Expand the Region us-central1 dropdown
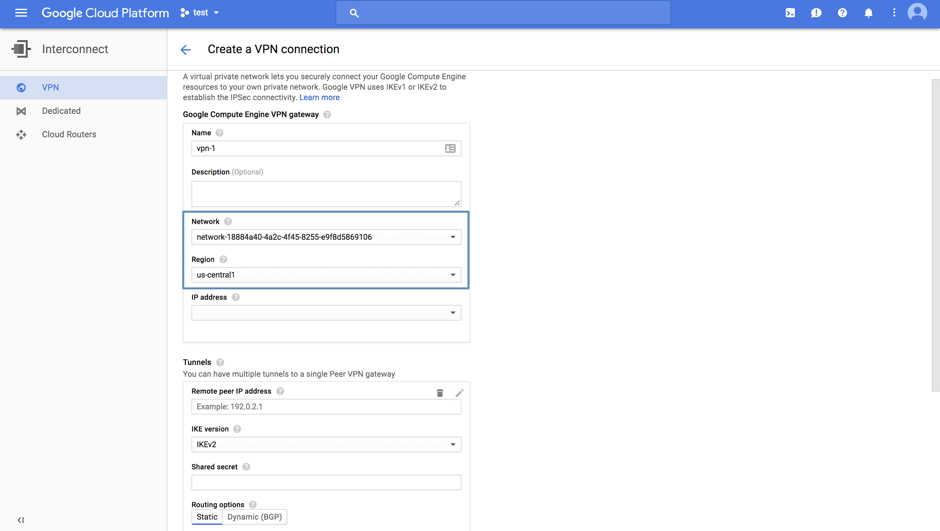The width and height of the screenshot is (940, 531). 326,275
